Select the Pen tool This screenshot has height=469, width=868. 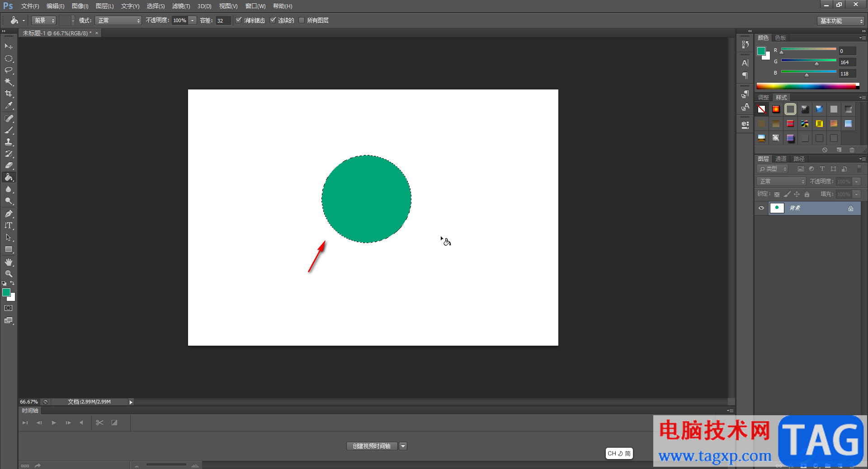pos(9,213)
